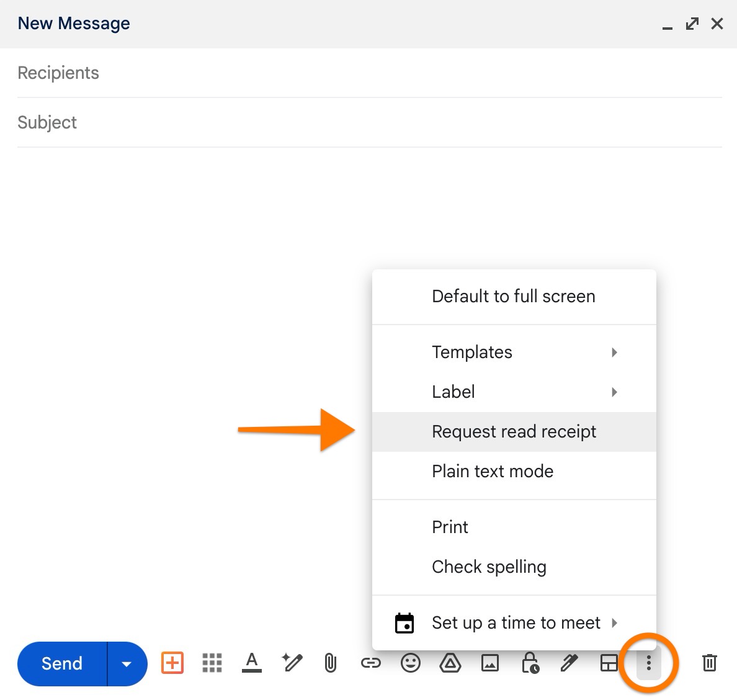Open the emoji picker

[410, 663]
